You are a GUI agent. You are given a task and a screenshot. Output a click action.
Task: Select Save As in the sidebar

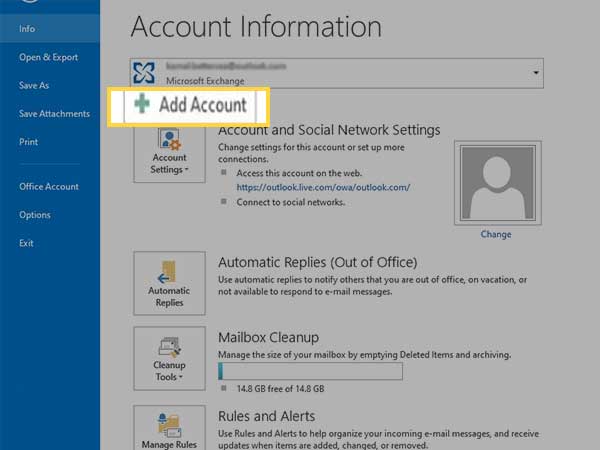(x=34, y=85)
